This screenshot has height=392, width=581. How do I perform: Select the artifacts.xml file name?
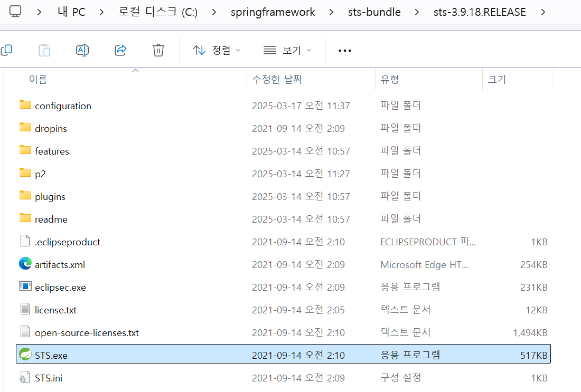coord(60,265)
